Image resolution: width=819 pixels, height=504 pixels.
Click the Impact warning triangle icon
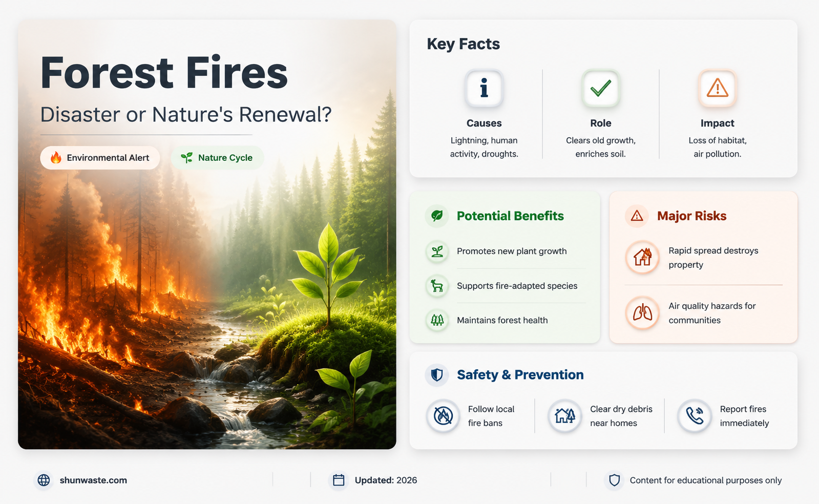click(717, 88)
